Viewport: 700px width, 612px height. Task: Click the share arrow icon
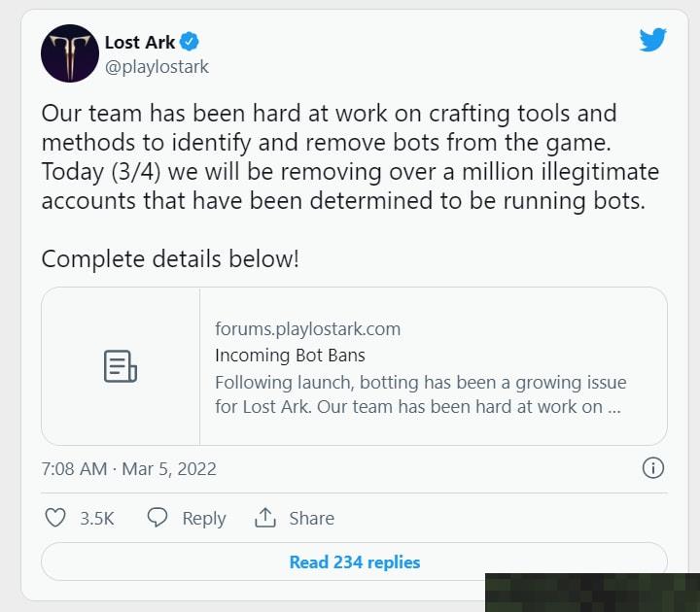265,518
